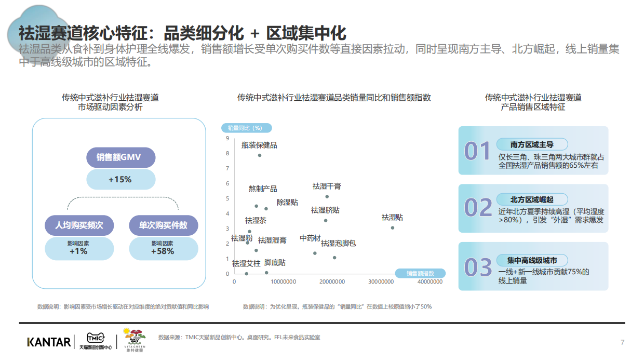The image size is (644, 362).
Task: Select the 集中高线级城市 heading
Action: (x=532, y=260)
